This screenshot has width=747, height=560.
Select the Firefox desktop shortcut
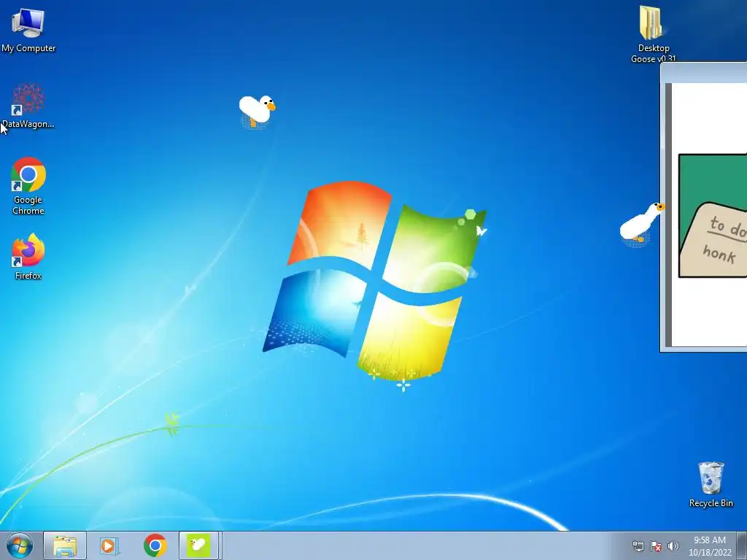pos(28,256)
